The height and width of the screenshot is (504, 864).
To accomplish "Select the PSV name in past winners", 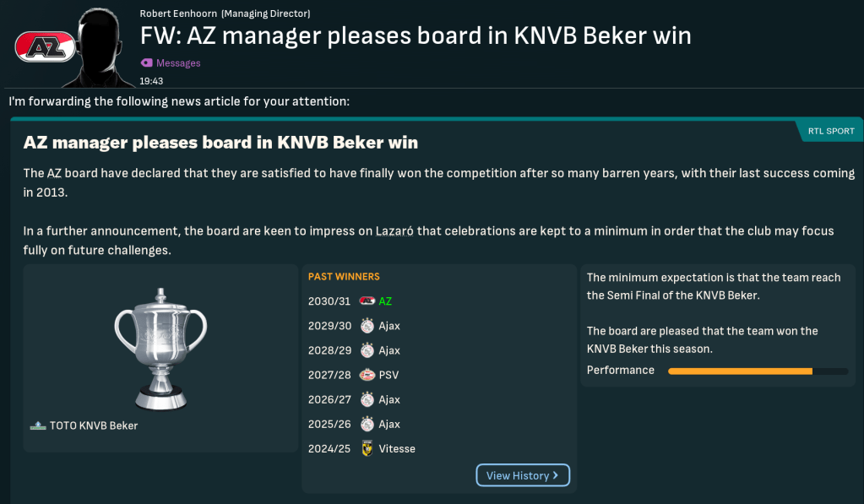I will tap(389, 375).
